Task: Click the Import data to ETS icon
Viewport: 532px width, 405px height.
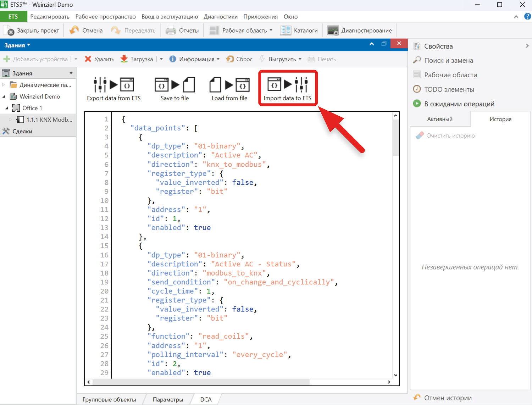Action: 288,85
